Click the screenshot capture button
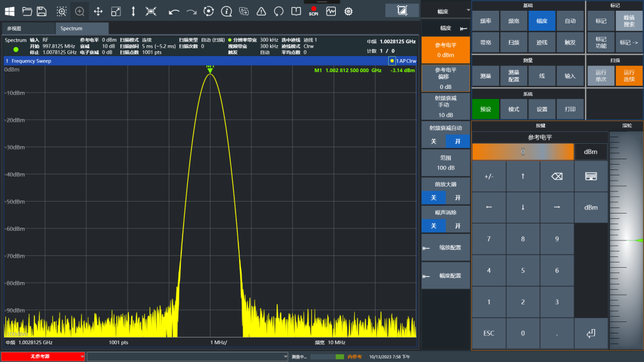 402,10
